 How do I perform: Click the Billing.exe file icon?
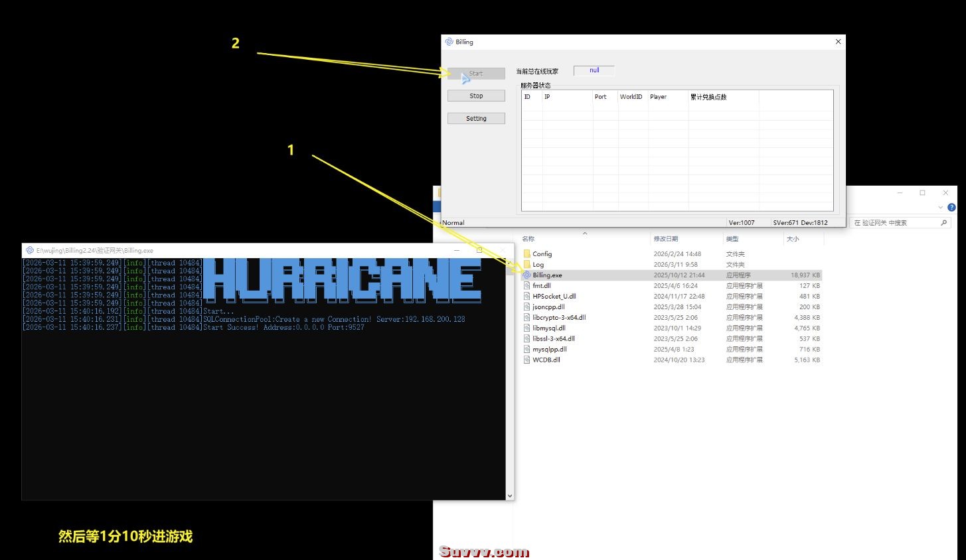click(527, 275)
